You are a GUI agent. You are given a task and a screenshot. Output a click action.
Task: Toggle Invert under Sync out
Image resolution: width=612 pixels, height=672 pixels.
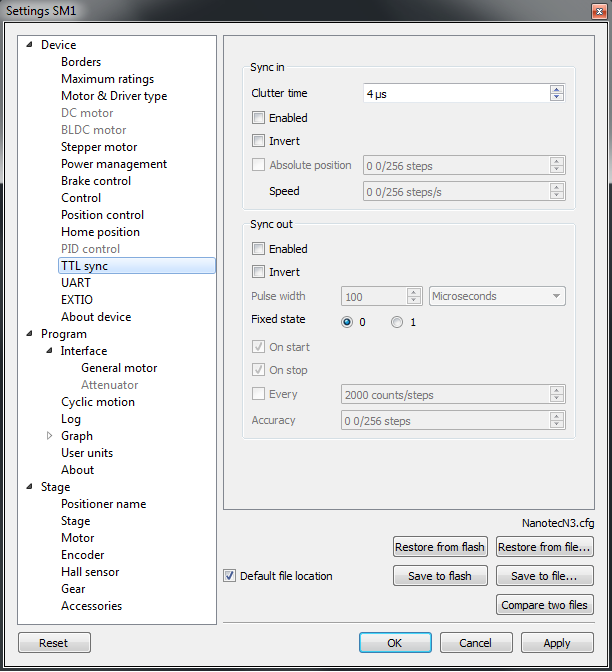[259, 272]
